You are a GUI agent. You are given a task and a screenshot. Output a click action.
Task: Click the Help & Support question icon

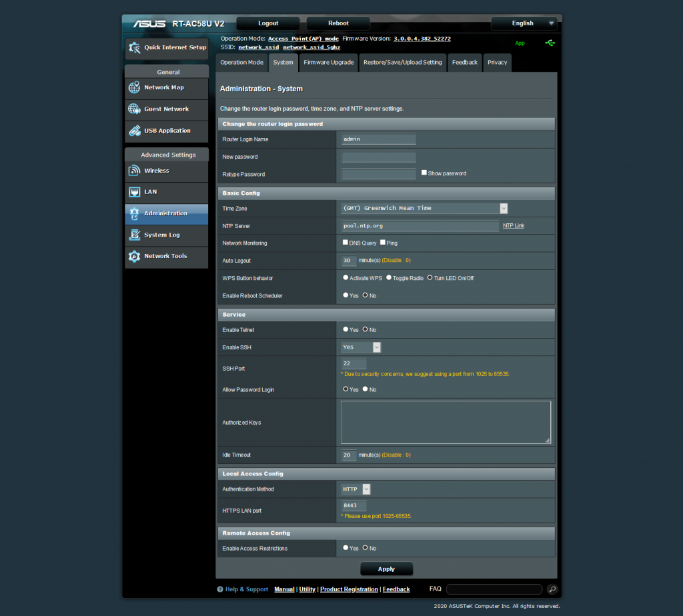tap(220, 589)
